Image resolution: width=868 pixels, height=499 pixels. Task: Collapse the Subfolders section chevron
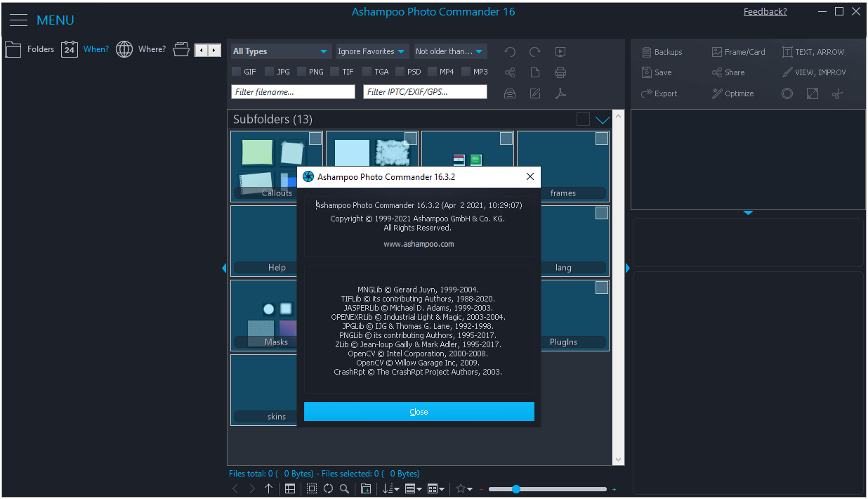tap(603, 119)
